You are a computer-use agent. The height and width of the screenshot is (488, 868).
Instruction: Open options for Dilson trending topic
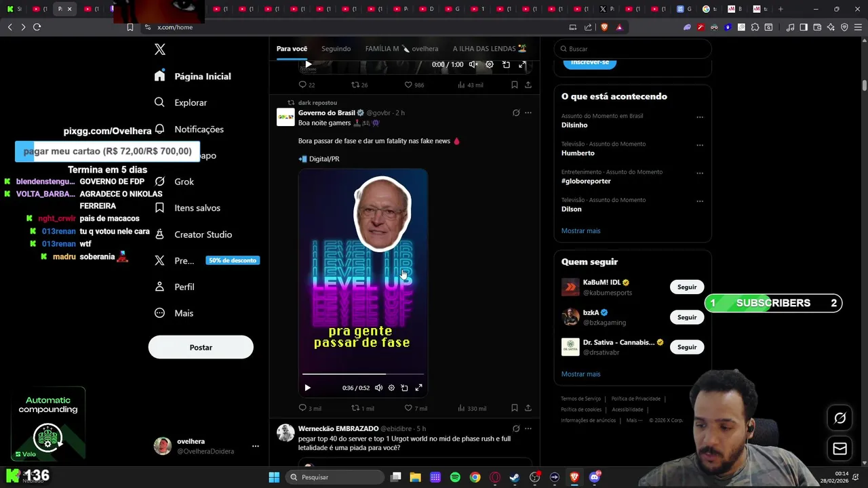pos(700,201)
